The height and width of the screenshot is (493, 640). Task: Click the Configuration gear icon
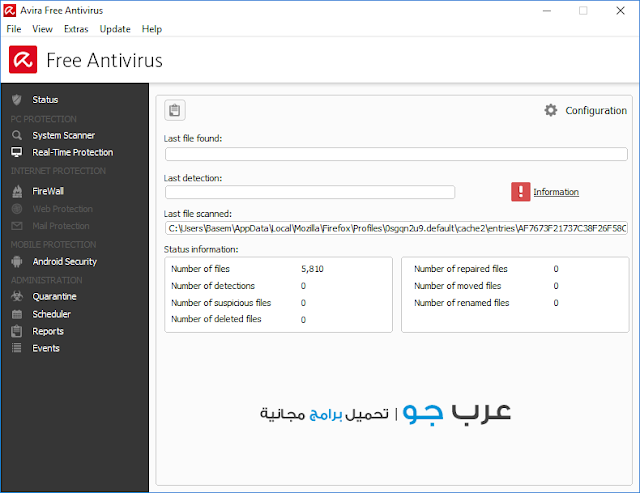[551, 110]
